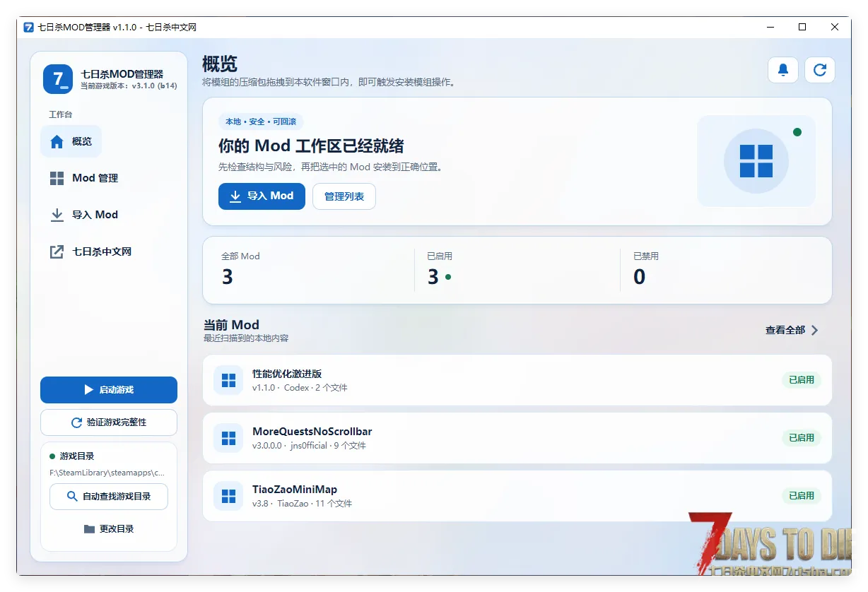Click the refresh icon button
Screen dimensions: 868x592
[x=820, y=70]
